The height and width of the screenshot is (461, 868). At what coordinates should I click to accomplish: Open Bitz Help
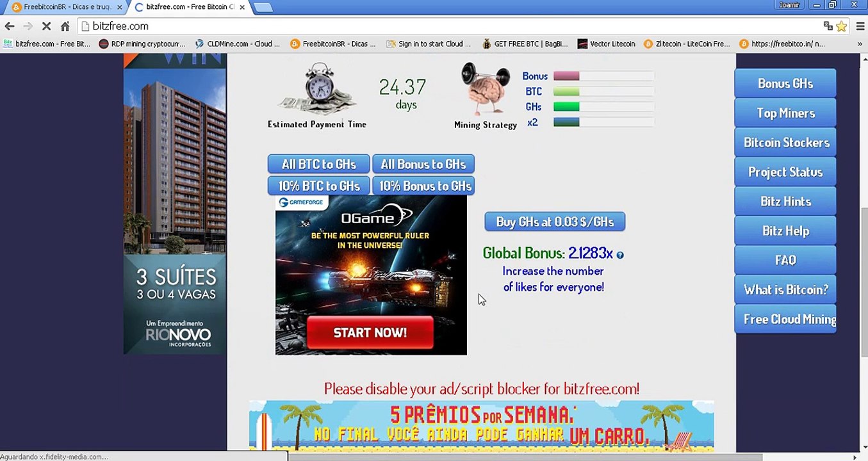[x=785, y=231]
